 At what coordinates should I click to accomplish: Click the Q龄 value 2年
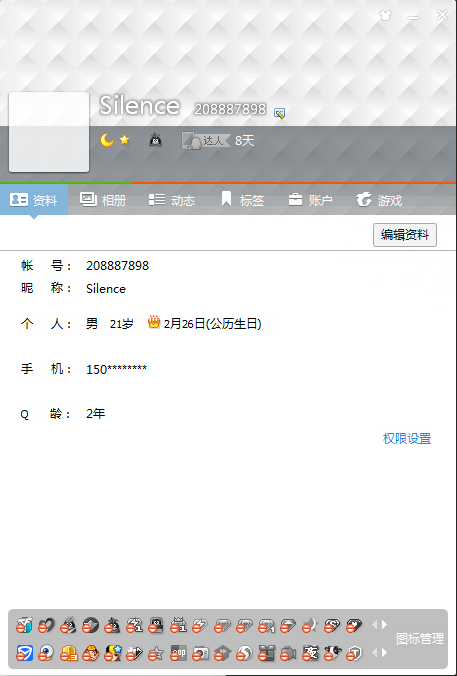[x=95, y=414]
